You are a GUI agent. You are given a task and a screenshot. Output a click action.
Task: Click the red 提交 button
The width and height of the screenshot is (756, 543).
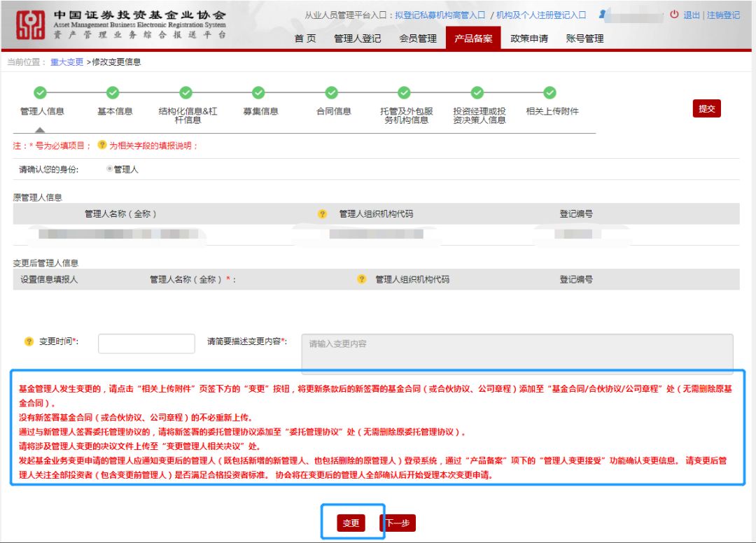(706, 108)
